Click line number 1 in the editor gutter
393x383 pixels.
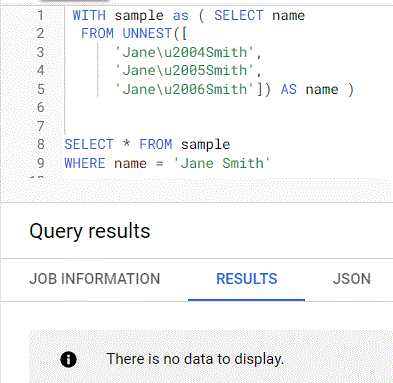click(40, 15)
